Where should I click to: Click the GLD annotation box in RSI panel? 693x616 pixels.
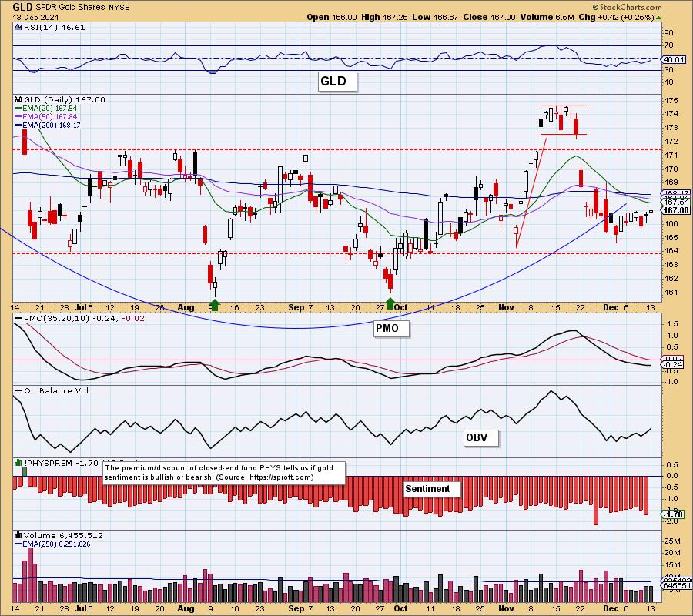pyautogui.click(x=337, y=82)
